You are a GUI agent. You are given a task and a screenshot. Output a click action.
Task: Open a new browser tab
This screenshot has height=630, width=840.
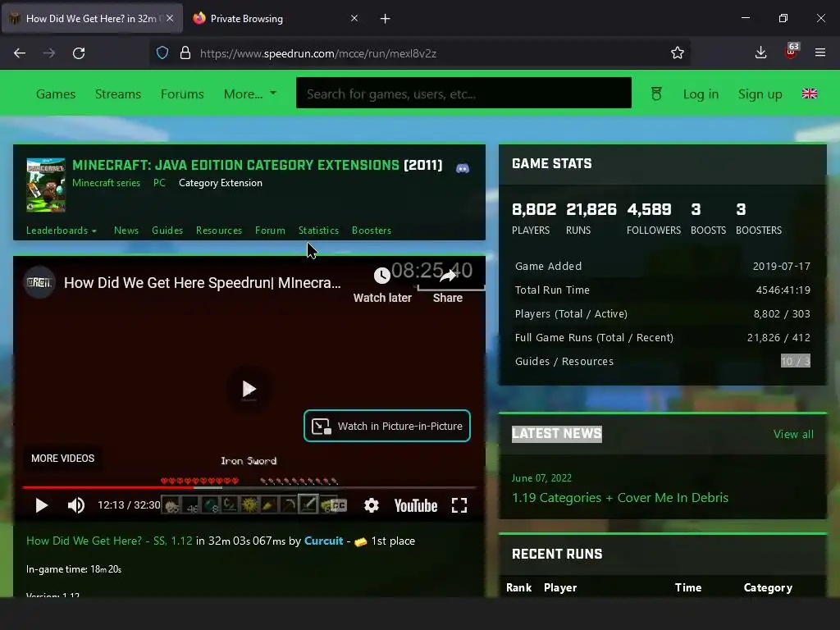point(386,19)
